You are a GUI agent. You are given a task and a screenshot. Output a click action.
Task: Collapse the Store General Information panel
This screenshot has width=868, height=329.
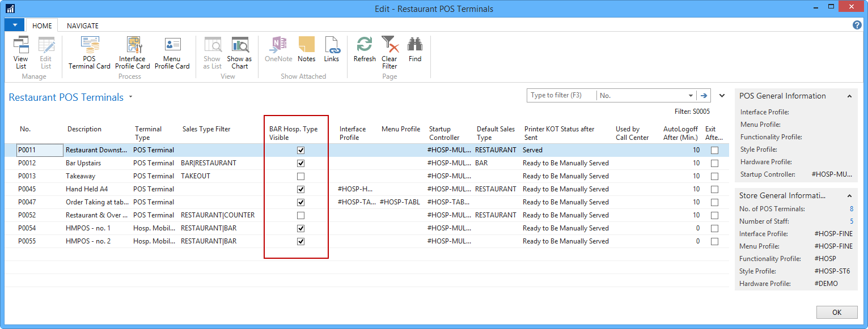point(849,195)
